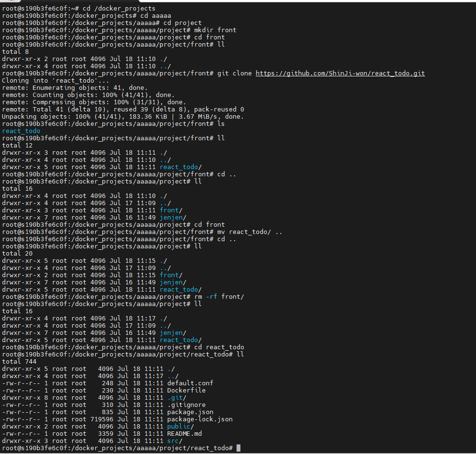Click the 'cd project' command

182,23
